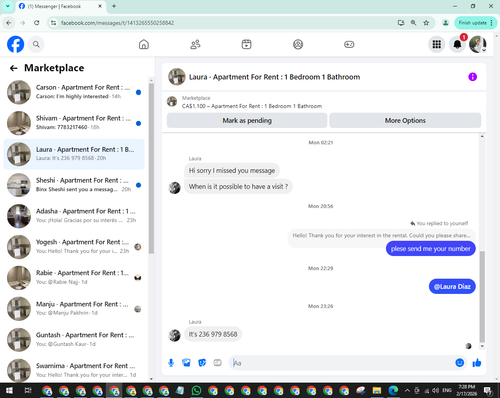Open the Windows Start menu
The height and width of the screenshot is (398, 500).
coord(9,390)
